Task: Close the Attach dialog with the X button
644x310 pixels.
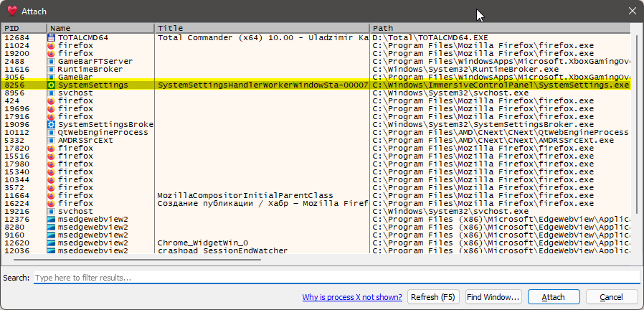Action: tap(632, 11)
